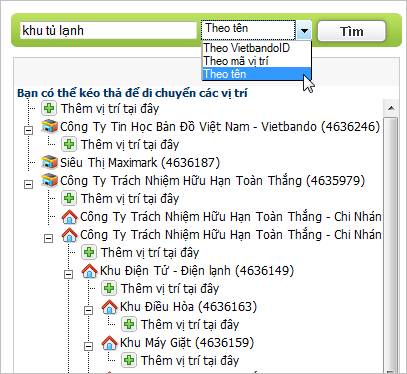Click the house icon of Khu Điện Tử - Điện lạnh
The image size is (407, 374).
89,271
